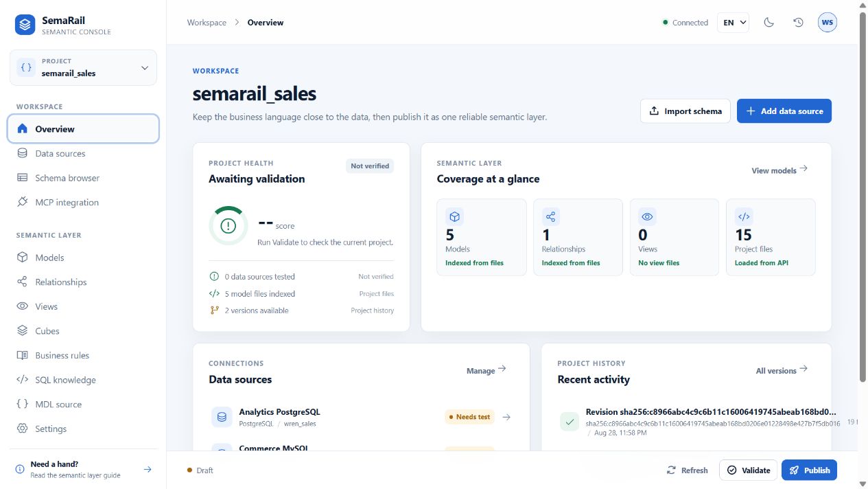The image size is (868, 489).
Task: Open the Need a hand guide arrow
Action: pyautogui.click(x=148, y=470)
